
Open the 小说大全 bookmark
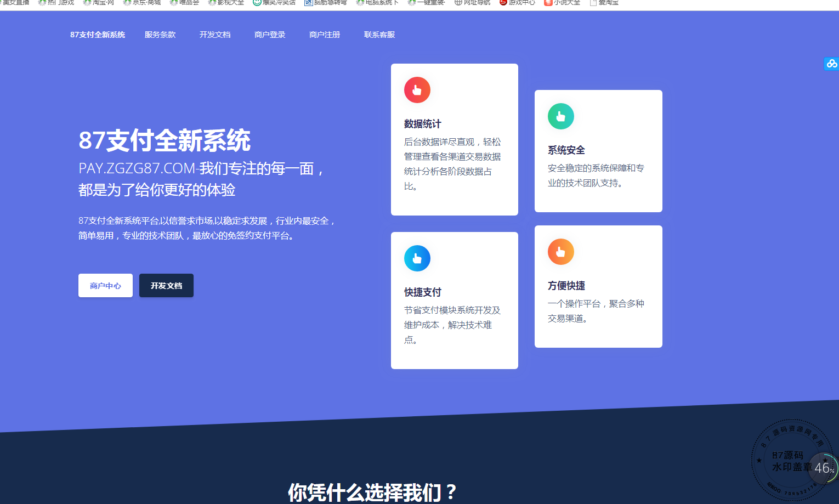coord(562,3)
